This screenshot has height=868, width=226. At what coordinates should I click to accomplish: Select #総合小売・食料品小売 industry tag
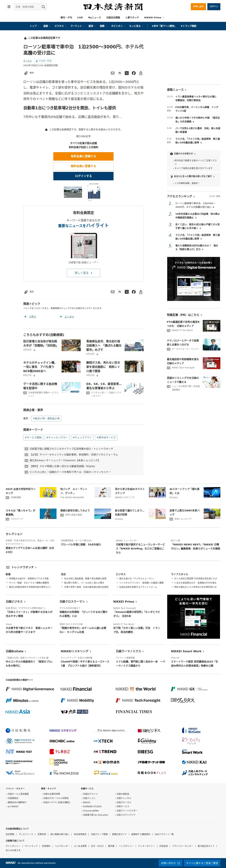pos(46,418)
